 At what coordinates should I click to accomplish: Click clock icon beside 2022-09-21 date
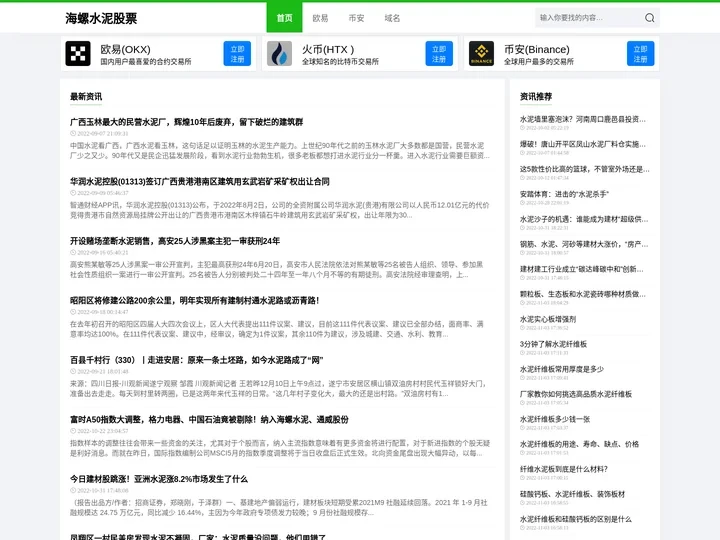pos(73,371)
